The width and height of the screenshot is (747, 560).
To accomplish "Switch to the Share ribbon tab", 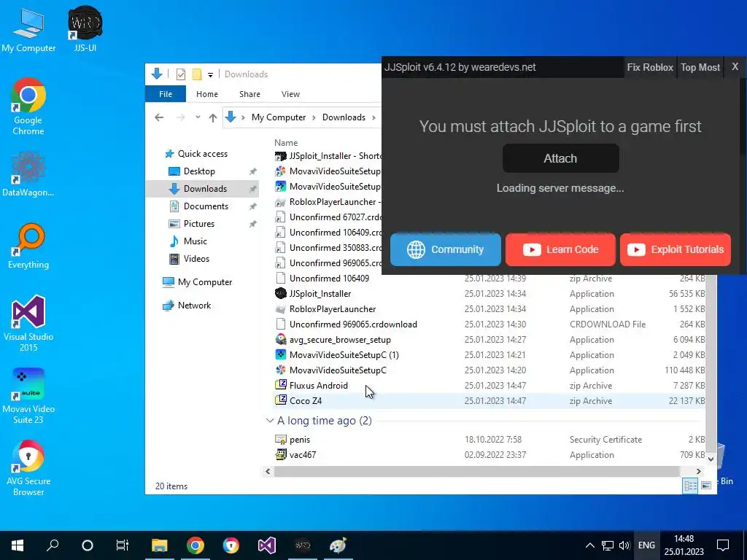I will point(249,94).
